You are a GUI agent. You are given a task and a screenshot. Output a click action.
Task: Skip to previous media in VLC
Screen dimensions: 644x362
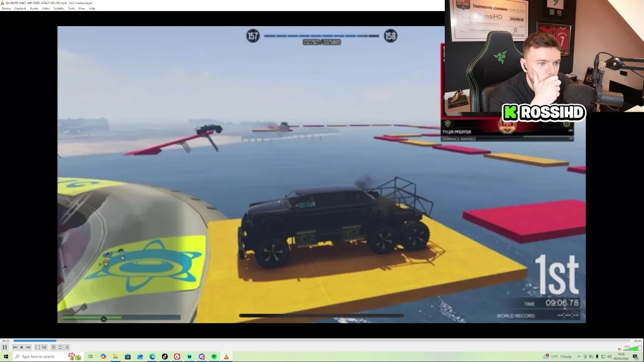pyautogui.click(x=15, y=347)
